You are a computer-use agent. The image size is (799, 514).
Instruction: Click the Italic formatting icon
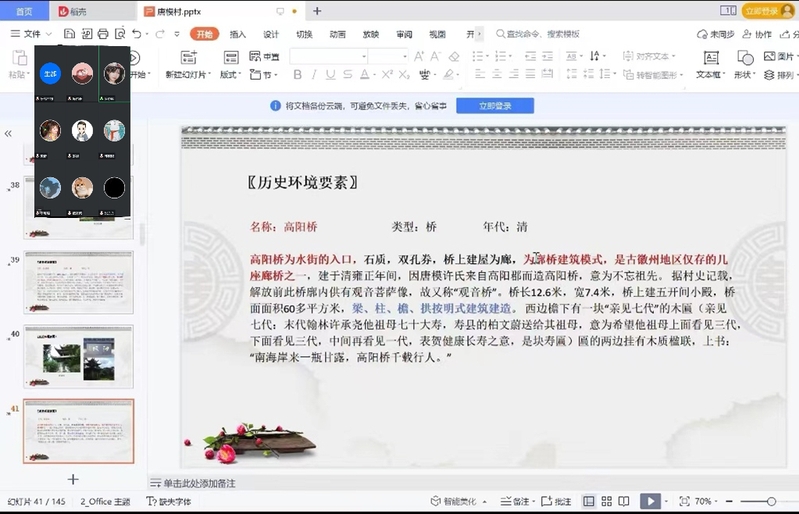tap(314, 75)
